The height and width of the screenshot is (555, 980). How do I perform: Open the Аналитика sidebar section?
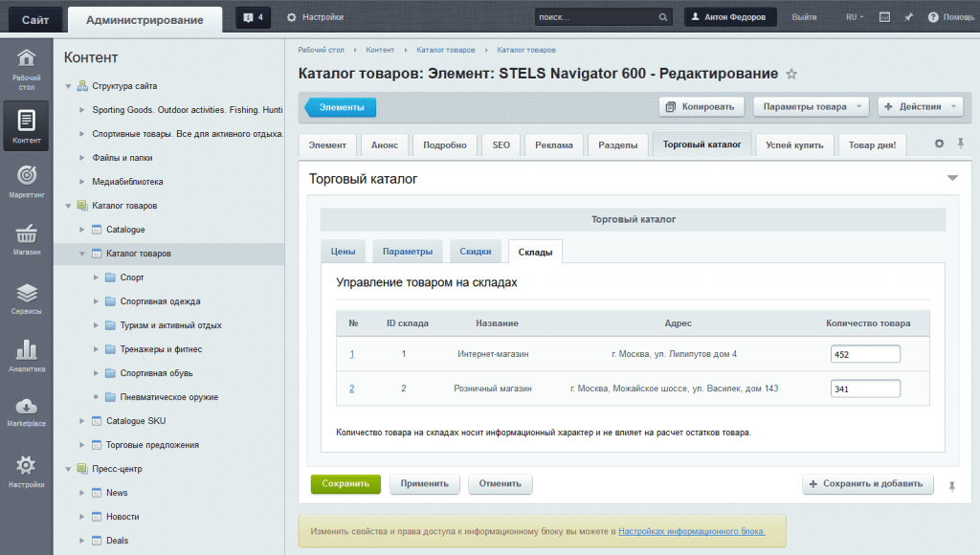pyautogui.click(x=26, y=356)
